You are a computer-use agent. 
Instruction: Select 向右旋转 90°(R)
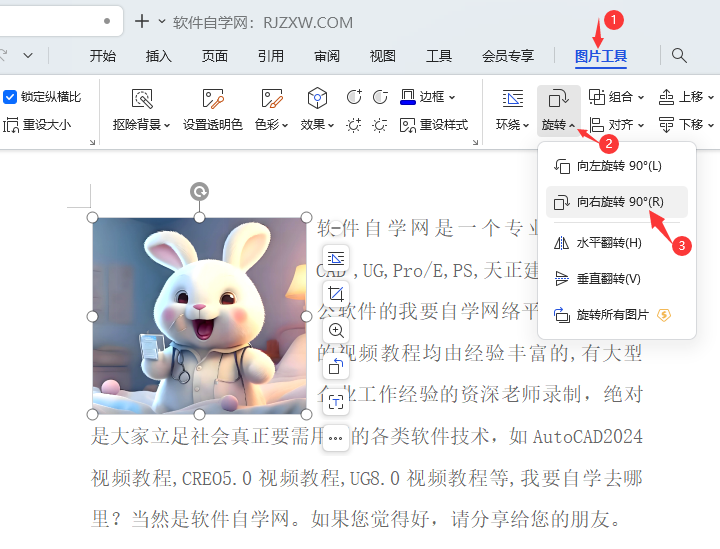617,202
